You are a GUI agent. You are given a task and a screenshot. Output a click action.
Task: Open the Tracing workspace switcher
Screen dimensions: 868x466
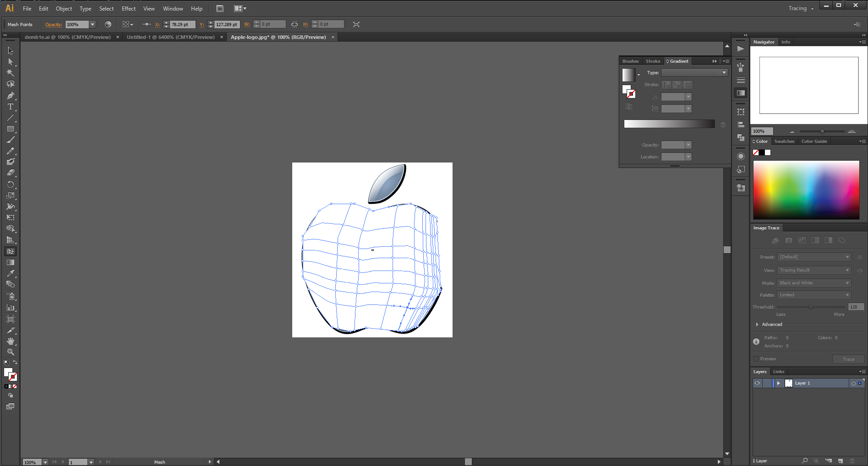pyautogui.click(x=801, y=9)
